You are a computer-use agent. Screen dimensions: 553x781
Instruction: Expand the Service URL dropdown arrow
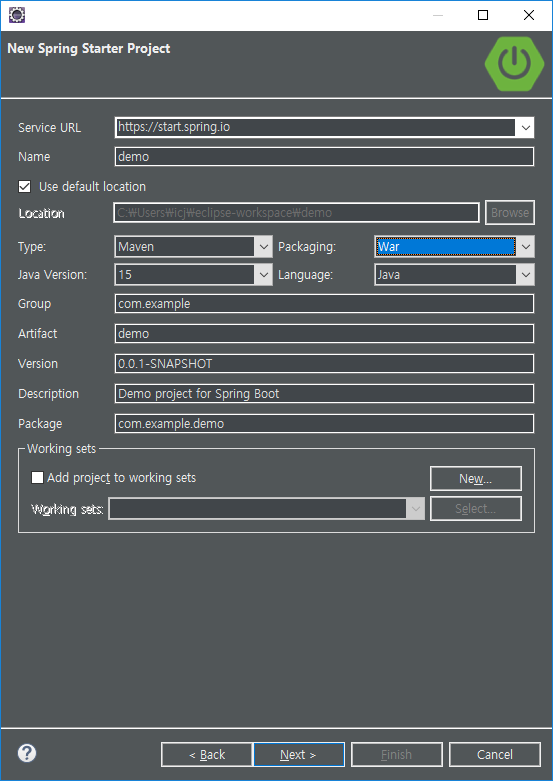[x=526, y=128]
